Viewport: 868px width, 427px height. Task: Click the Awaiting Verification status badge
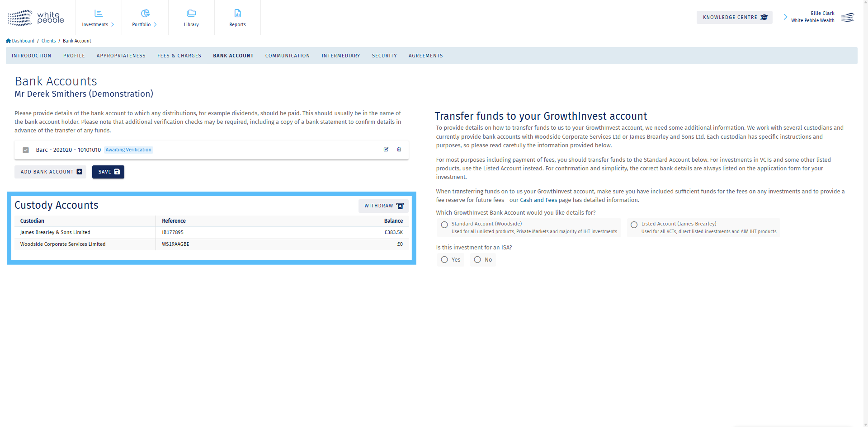point(128,150)
